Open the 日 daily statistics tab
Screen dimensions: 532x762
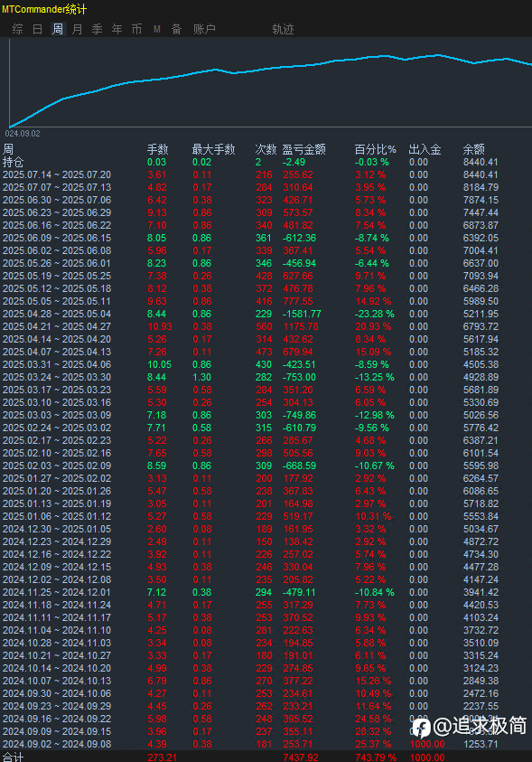click(x=37, y=29)
